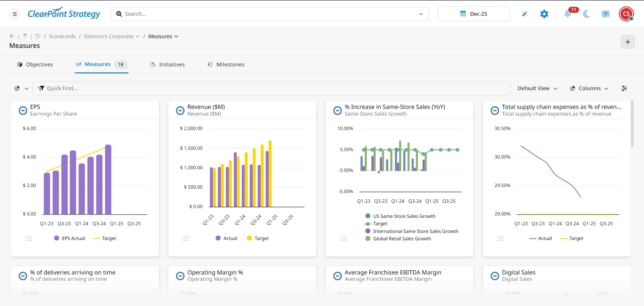644x306 pixels.
Task: Expand Domino's Corporate breadcrumb dropdown
Action: tap(138, 37)
